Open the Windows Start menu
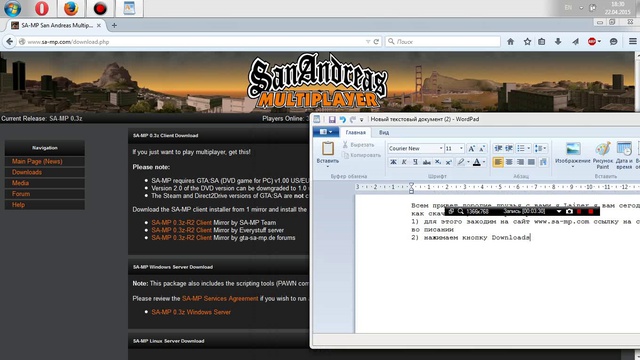Screen dimensions: 640x360 coord(12,8)
